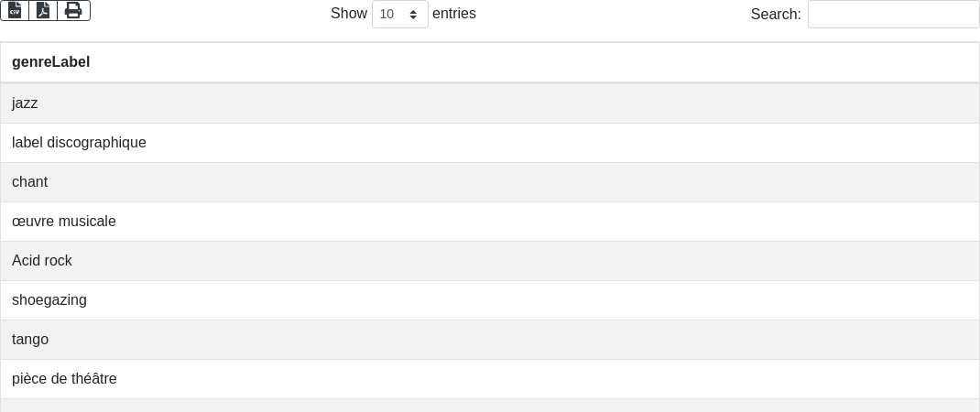Click the word Show before the dropdown

tap(348, 14)
